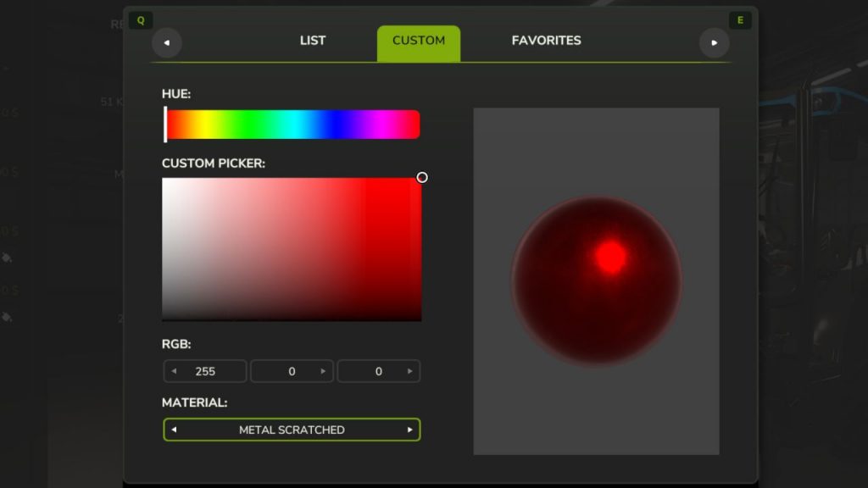Screen dimensions: 868x488
Task: Select the next material arrow
Action: 409,430
